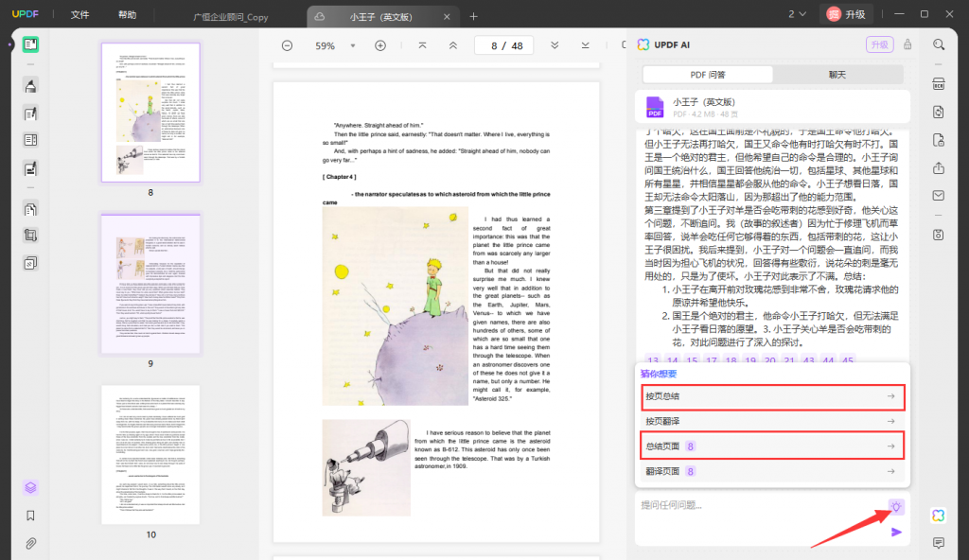Screen dimensions: 969x560
Task: Open the zoom percentage dropdown
Action: [353, 45]
